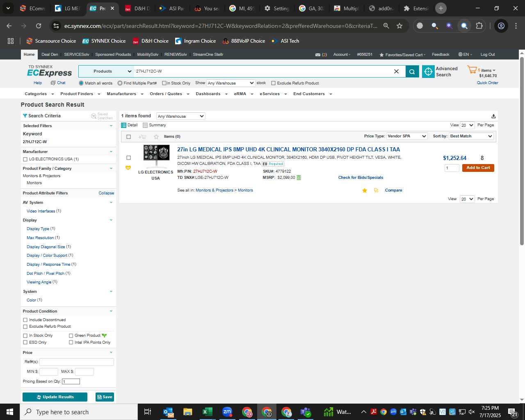Clear the search keyword with the X icon
The image size is (525, 420).
coord(396,71)
